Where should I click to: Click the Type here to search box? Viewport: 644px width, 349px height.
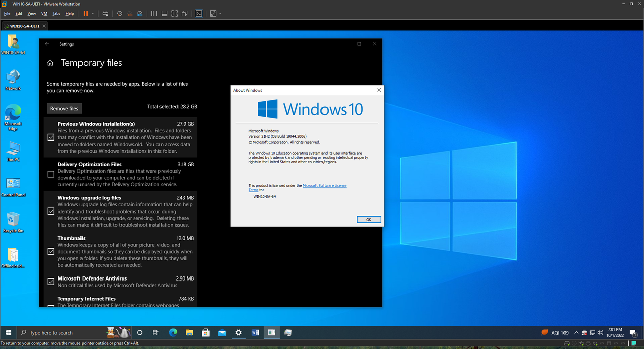point(74,333)
